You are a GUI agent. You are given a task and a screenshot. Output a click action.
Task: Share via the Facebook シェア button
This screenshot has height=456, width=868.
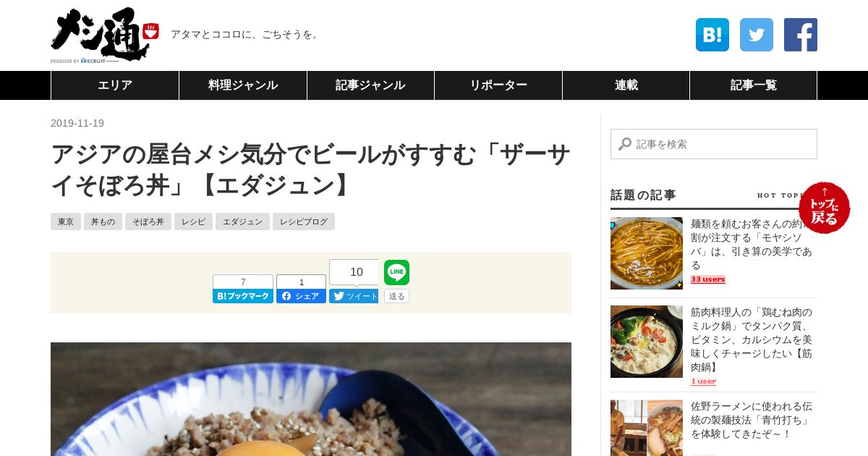[x=301, y=296]
